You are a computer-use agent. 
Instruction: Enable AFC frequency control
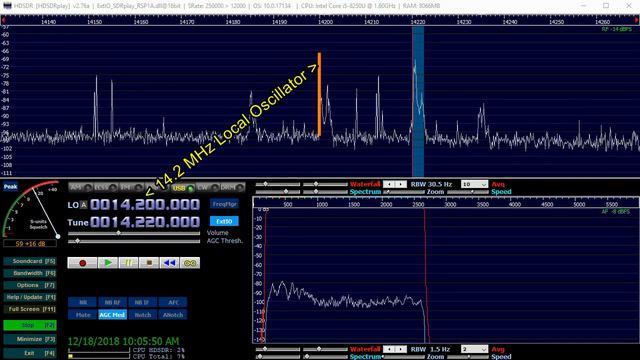coord(173,302)
